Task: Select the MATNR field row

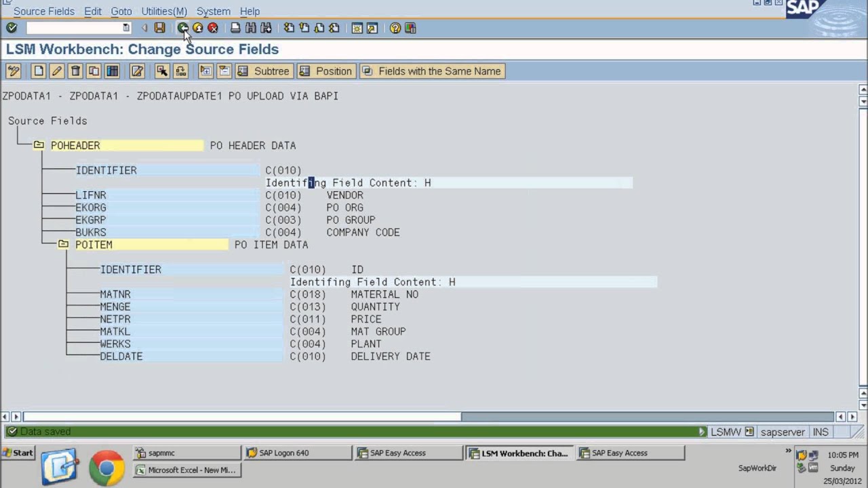Action: (191, 294)
